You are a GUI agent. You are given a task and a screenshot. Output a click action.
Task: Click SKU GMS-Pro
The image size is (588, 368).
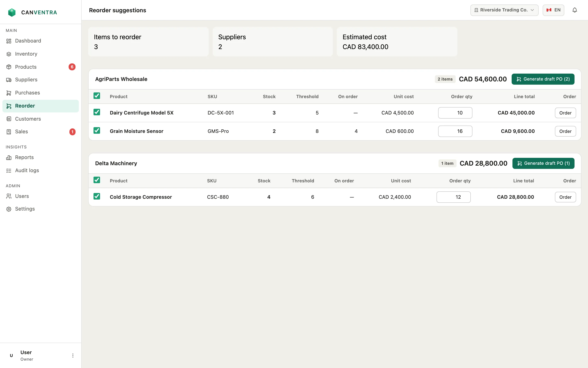coord(218,131)
